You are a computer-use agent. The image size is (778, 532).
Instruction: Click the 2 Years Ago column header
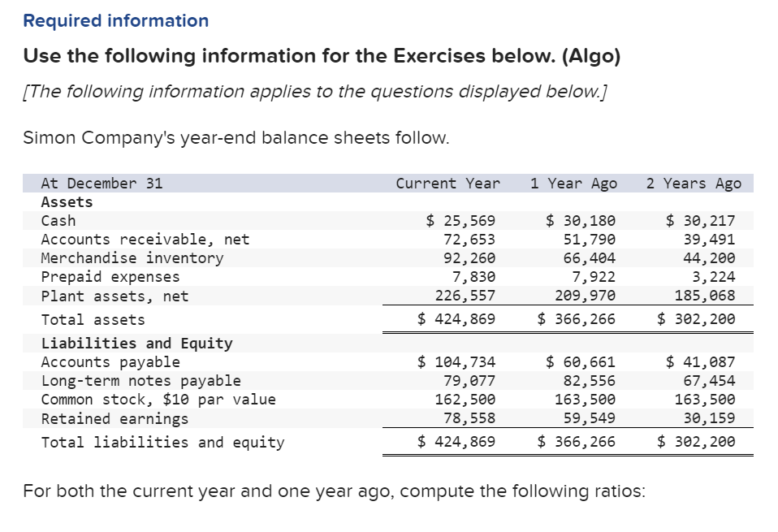click(x=694, y=183)
